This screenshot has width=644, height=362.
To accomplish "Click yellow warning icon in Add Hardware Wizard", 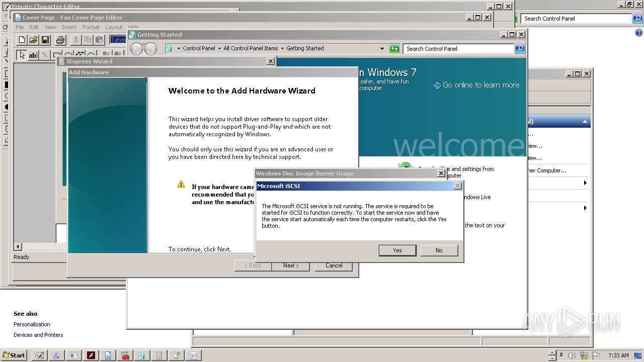I will pos(181,184).
